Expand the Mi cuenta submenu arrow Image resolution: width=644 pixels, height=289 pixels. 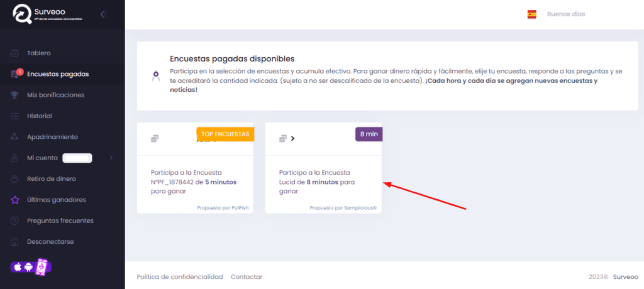point(111,158)
